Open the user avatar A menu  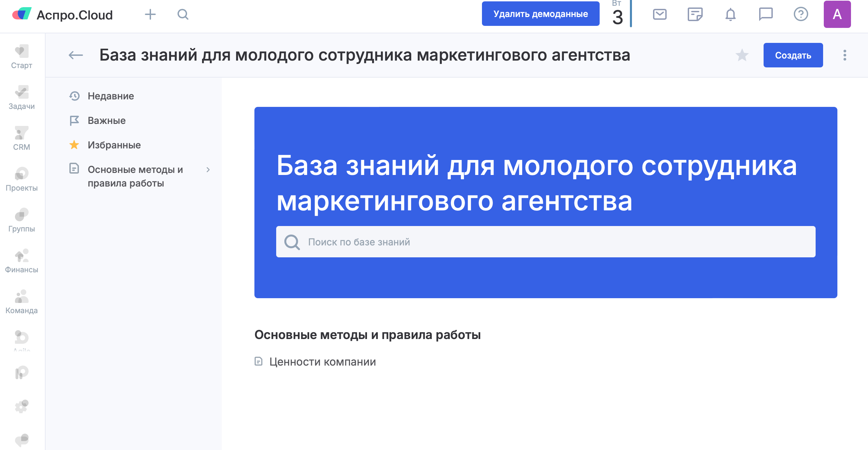(837, 14)
